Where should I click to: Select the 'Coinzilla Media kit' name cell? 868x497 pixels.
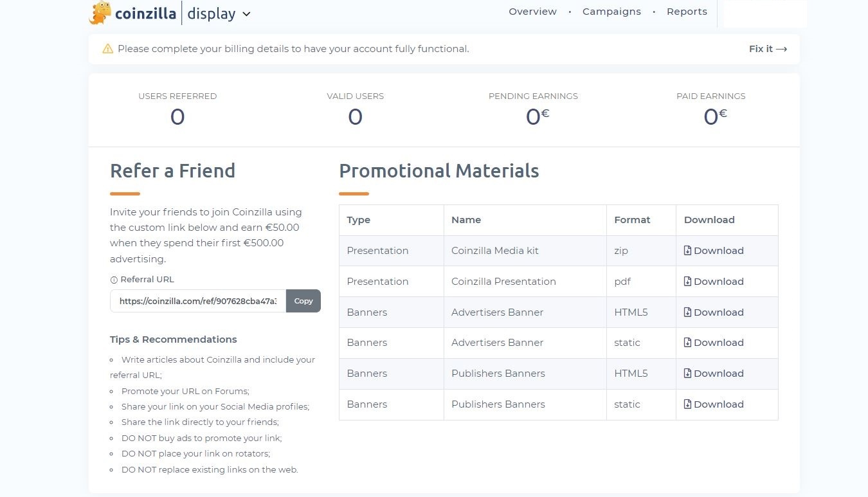click(x=525, y=251)
